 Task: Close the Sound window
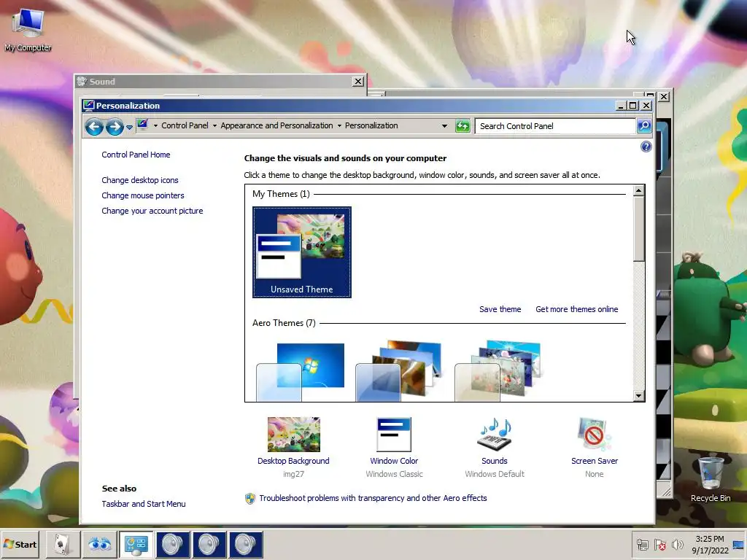click(357, 82)
